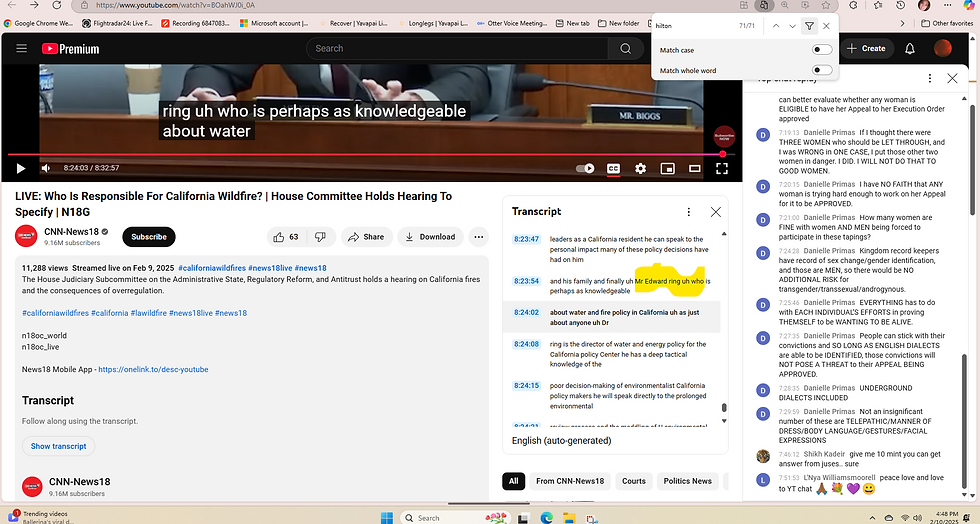980x524 pixels.
Task: Jump to transcript timestamp 8:23:47
Action: tap(526, 239)
